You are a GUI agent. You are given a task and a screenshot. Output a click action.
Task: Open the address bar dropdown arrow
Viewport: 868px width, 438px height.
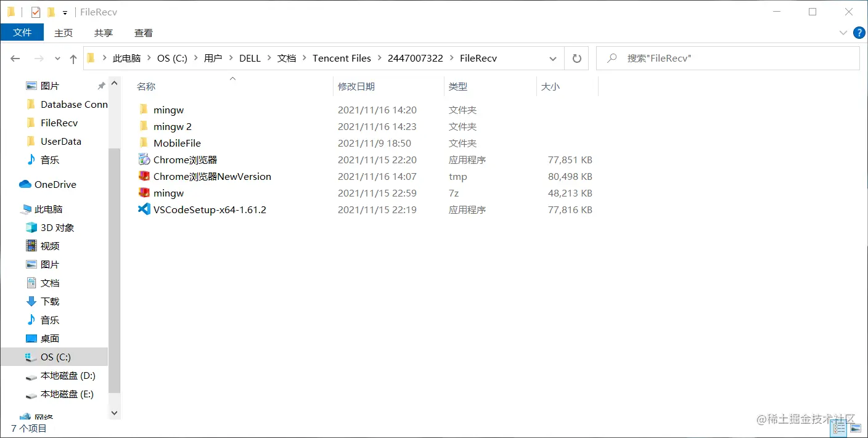[x=553, y=58]
